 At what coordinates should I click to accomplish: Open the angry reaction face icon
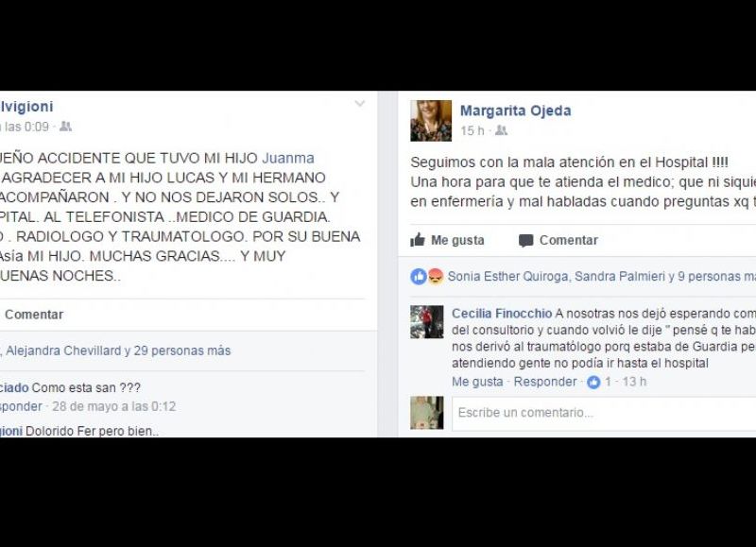[436, 277]
